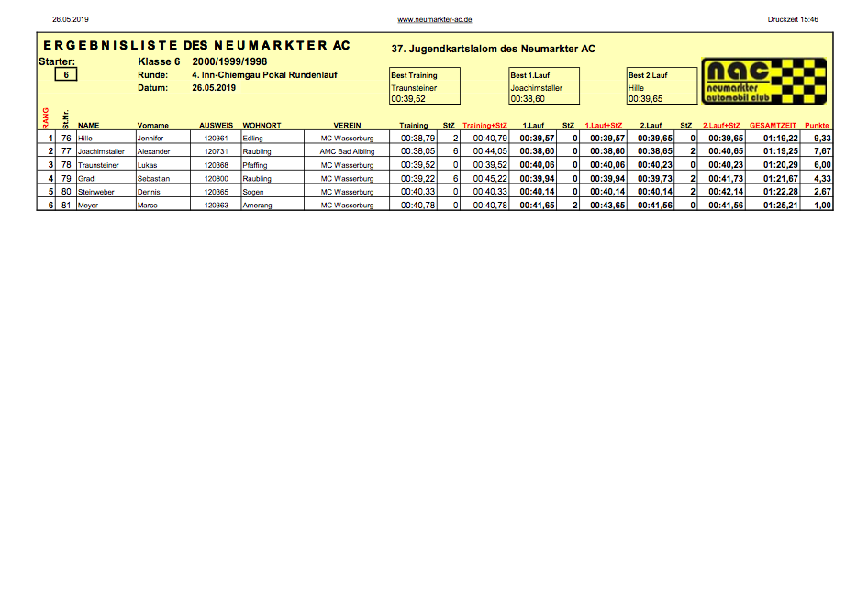Image resolution: width=868 pixels, height=612 pixels.
Task: Click the Ausweis number 120363
Action: tap(216, 206)
